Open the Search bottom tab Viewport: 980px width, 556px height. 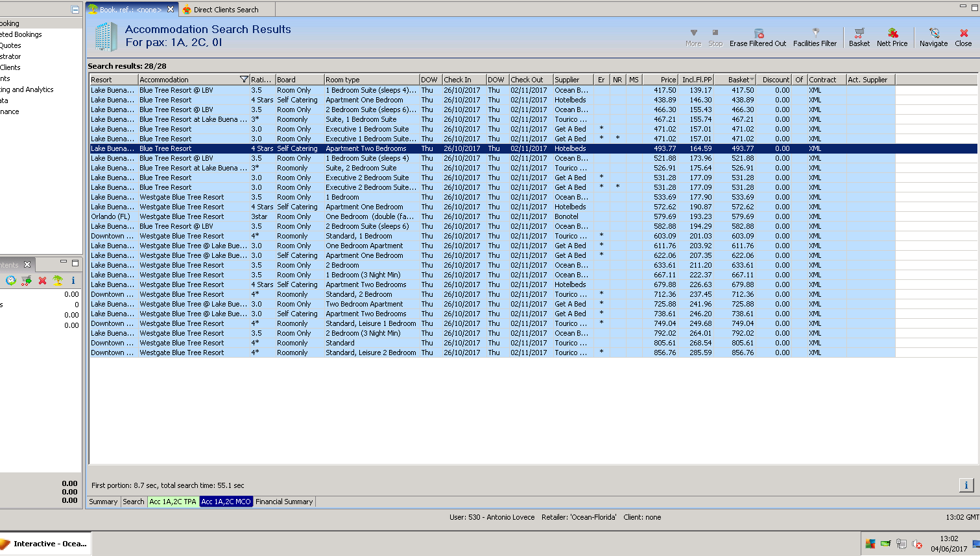click(134, 502)
